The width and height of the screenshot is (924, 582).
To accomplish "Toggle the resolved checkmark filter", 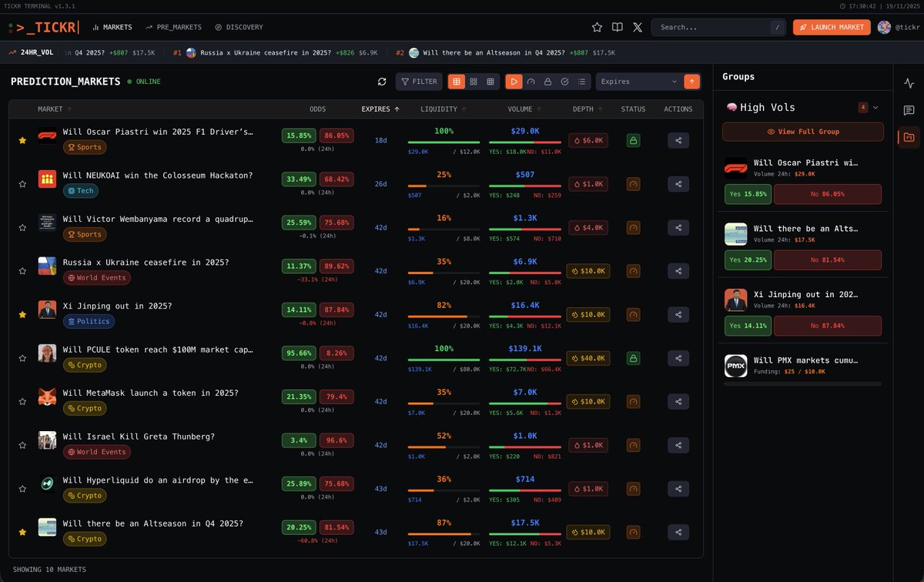I will 564,82.
